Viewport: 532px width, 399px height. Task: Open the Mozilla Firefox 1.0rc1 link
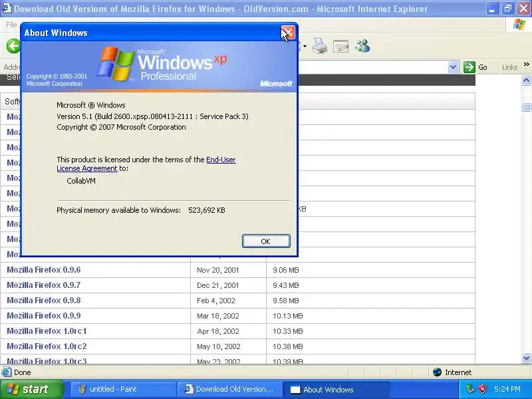click(x=47, y=331)
